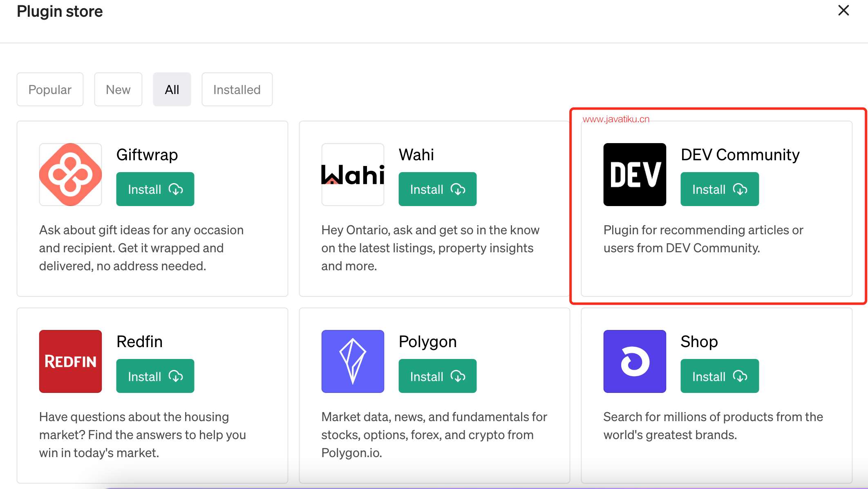Select the Popular tab
This screenshot has width=868, height=489.
[x=49, y=90]
